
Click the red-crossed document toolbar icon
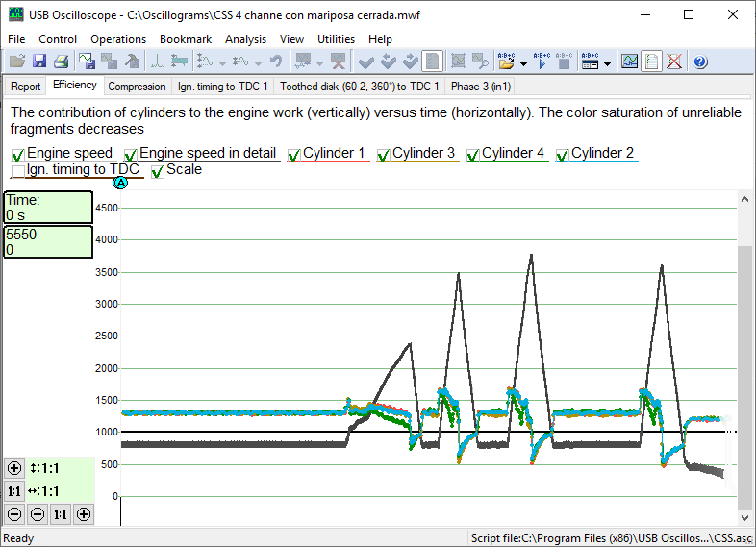(675, 62)
